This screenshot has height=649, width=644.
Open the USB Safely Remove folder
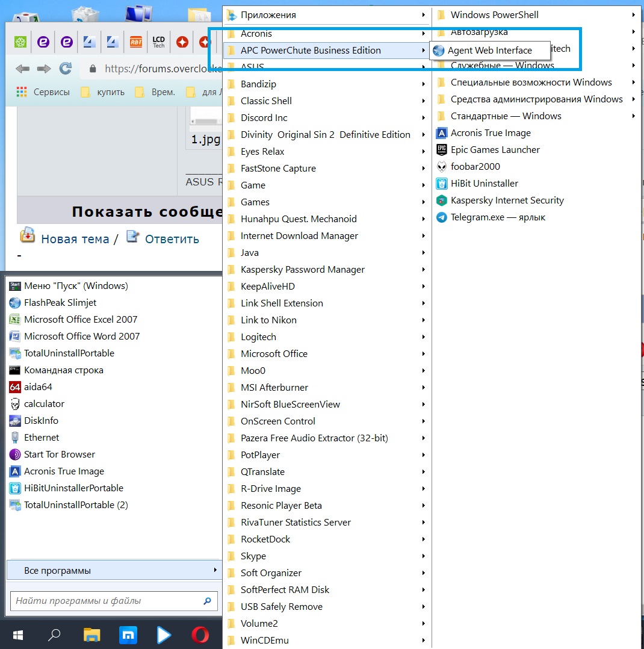pos(327,607)
